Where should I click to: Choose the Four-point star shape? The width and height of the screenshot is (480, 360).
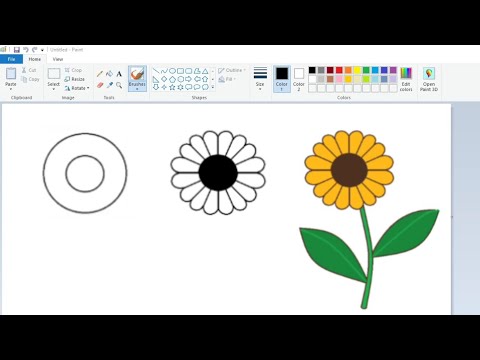click(x=164, y=87)
